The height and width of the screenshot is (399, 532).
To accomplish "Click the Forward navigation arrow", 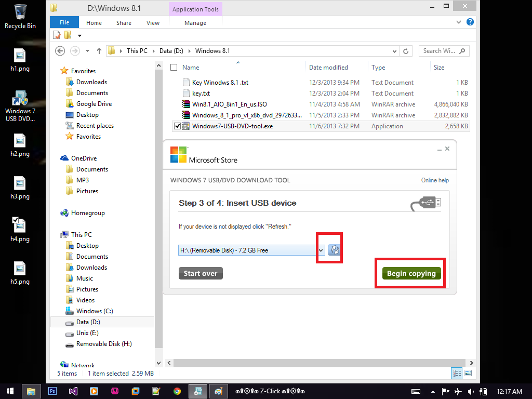I will 75,51.
